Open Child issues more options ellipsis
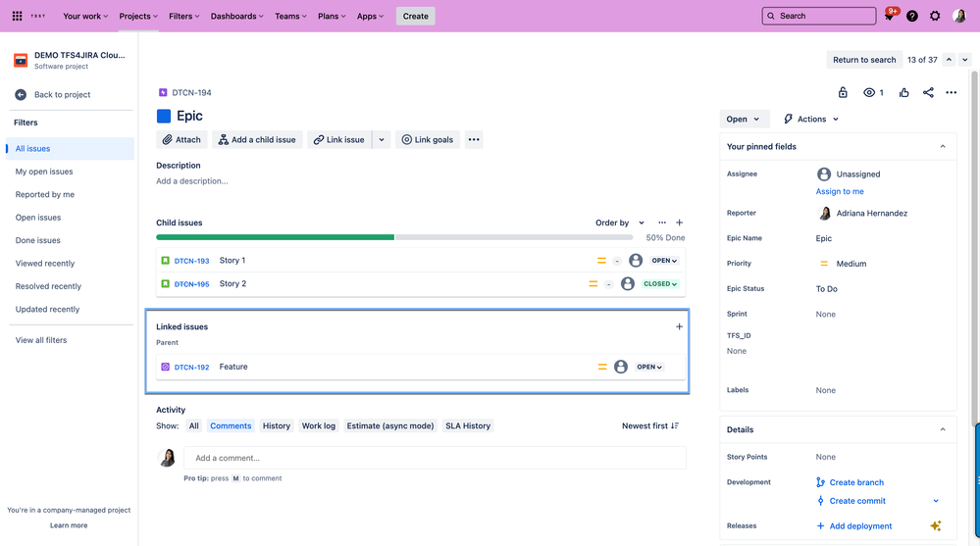The width and height of the screenshot is (980, 546). pos(662,223)
